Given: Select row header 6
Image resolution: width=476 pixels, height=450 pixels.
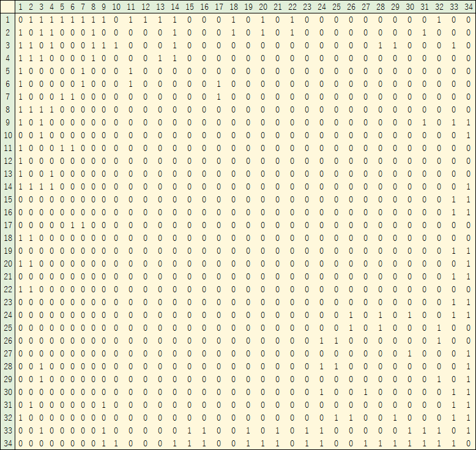Looking at the screenshot, I should tap(7, 84).
